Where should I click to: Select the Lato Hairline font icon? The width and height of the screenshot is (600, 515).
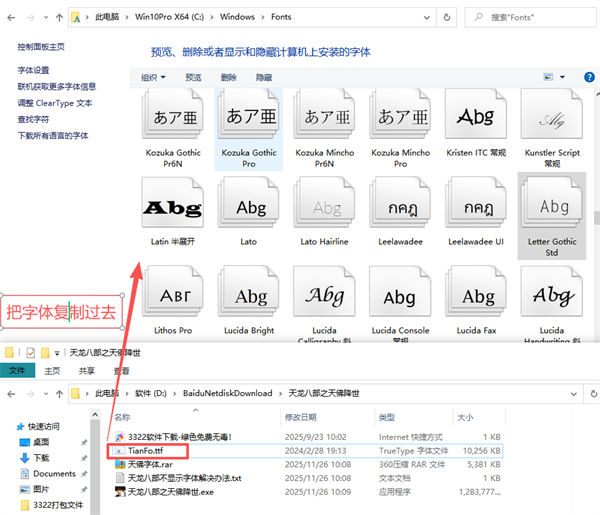324,203
